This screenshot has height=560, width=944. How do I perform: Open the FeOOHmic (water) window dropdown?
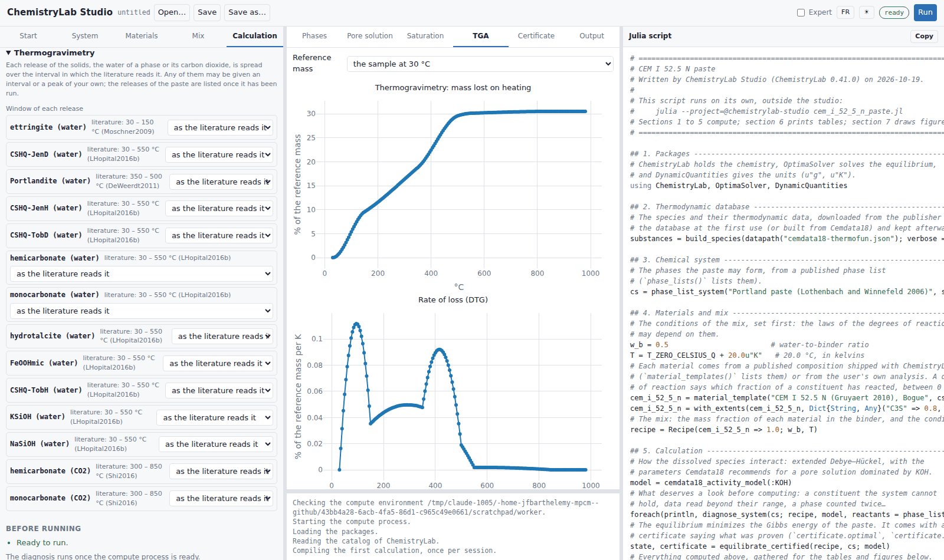[x=218, y=363]
